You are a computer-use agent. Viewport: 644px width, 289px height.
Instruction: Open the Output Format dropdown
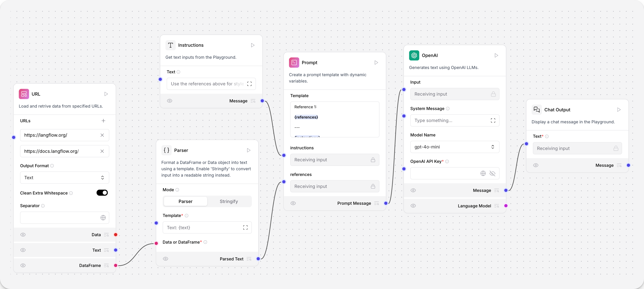(64, 178)
